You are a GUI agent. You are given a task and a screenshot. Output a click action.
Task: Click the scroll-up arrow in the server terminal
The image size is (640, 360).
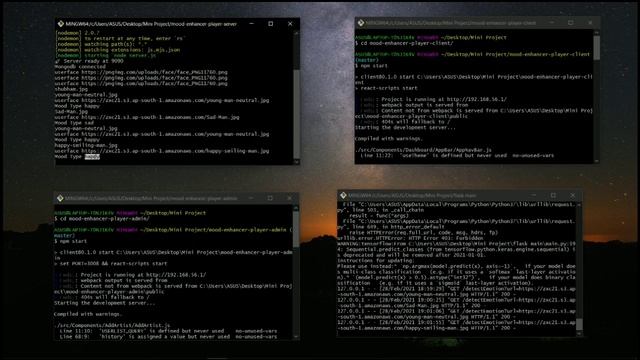pos(297,33)
